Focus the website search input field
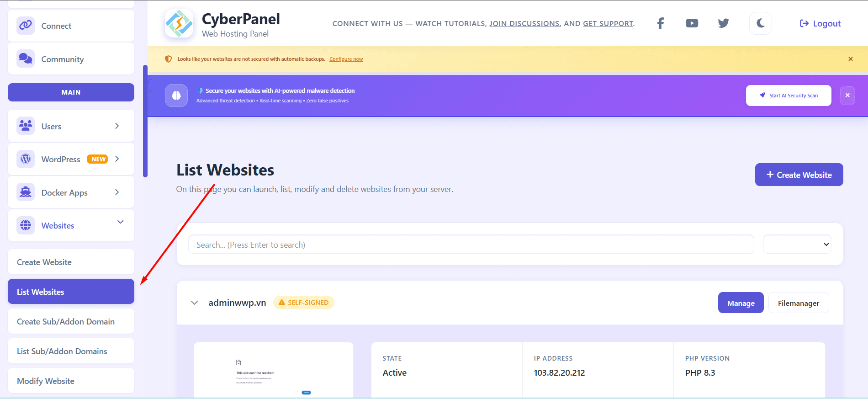 click(x=471, y=245)
